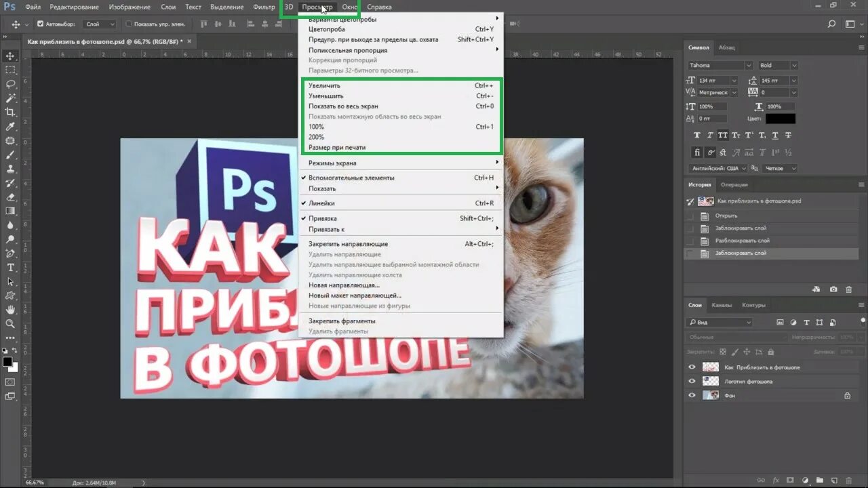Image resolution: width=868 pixels, height=488 pixels.
Task: Select the Eraser tool
Action: [10, 197]
